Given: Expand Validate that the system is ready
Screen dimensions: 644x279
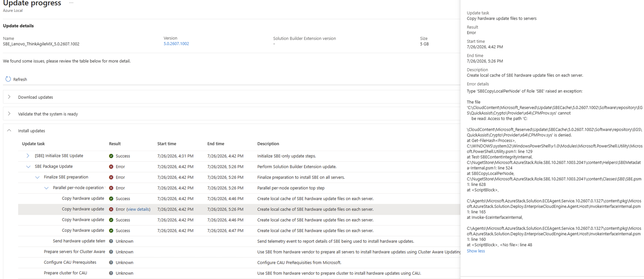Looking at the screenshot, I should (x=9, y=114).
